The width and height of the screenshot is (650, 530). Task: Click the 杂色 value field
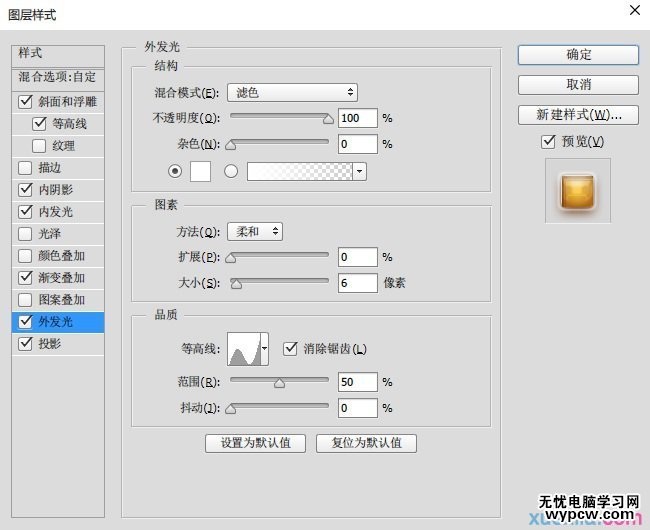[358, 144]
